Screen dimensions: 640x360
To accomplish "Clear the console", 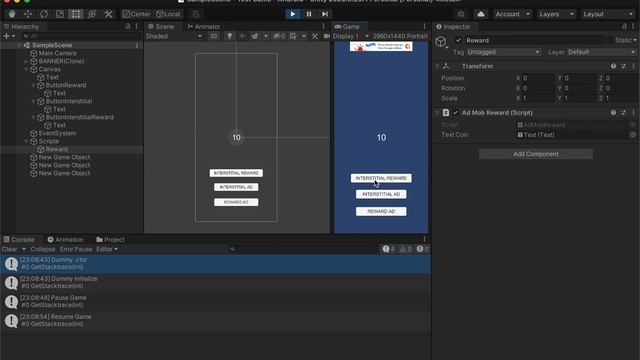I will tap(9, 249).
